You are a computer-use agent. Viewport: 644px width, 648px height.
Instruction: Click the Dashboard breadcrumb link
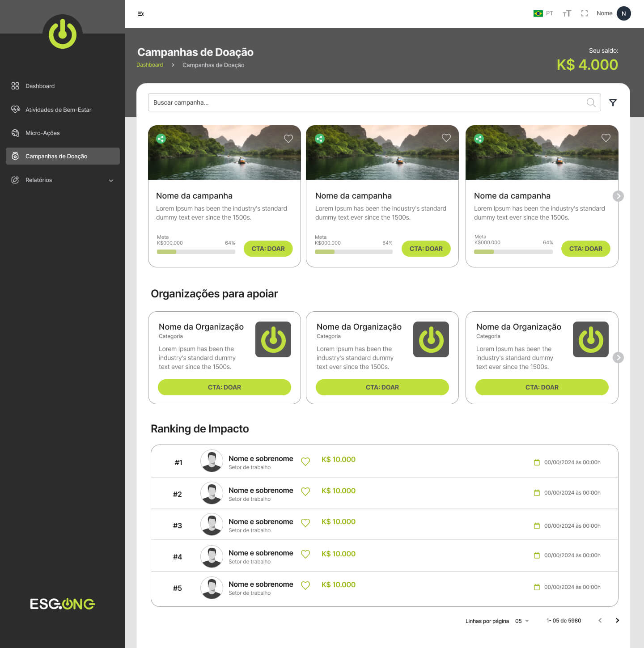click(150, 65)
